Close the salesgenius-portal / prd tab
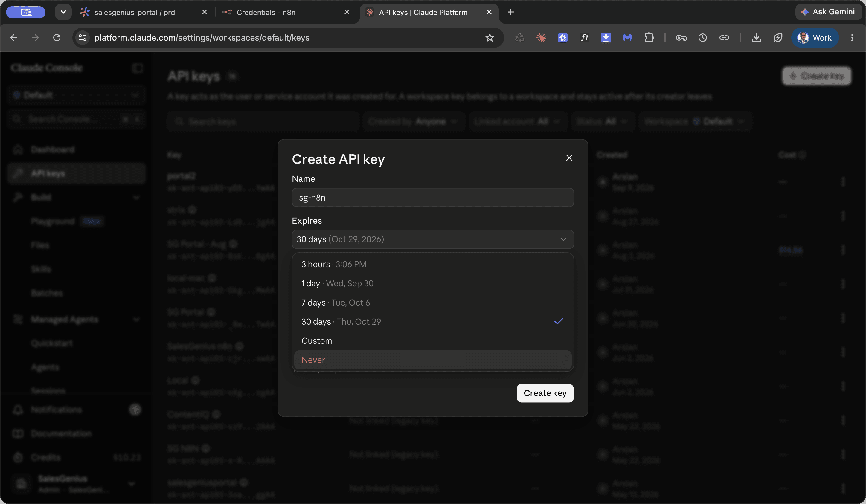 tap(205, 12)
